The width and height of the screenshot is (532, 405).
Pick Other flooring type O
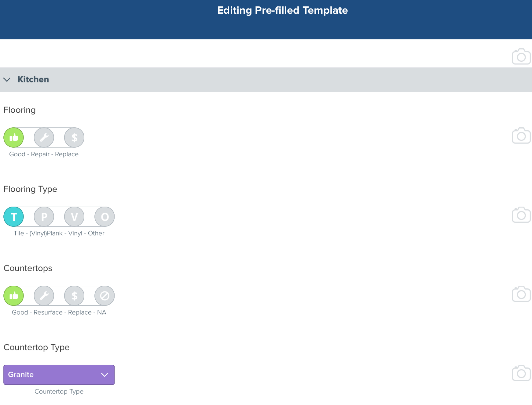point(105,217)
